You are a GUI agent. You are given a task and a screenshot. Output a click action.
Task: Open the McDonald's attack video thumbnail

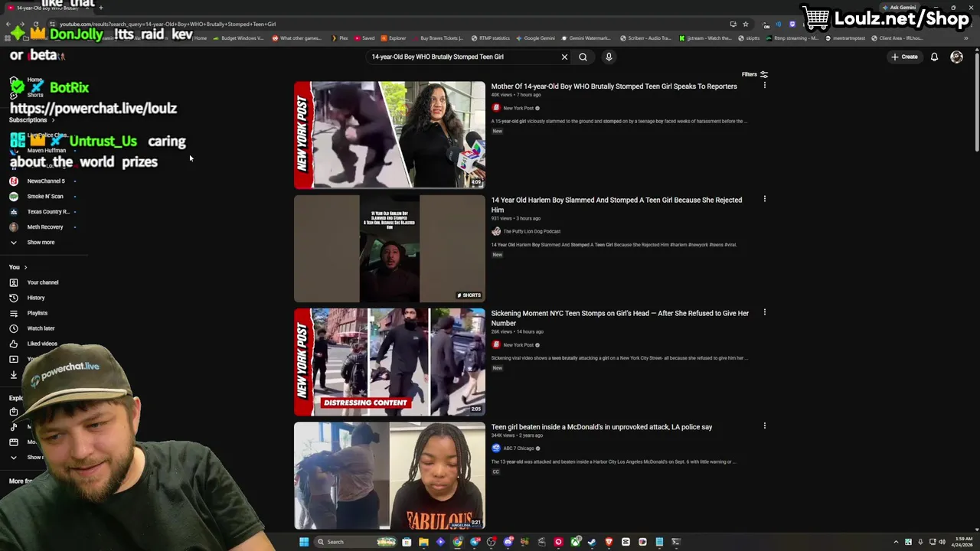(x=390, y=475)
